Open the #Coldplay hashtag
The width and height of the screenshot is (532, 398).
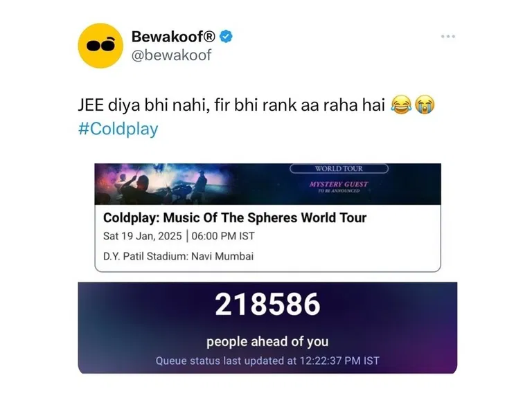point(118,129)
